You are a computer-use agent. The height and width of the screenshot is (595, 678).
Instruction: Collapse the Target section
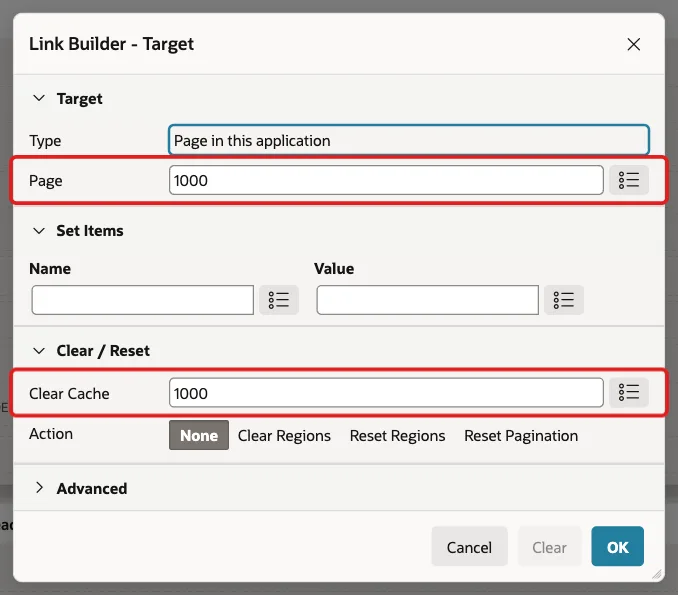click(39, 98)
